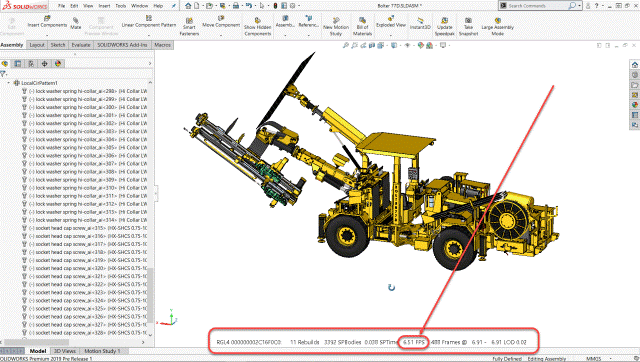640x362 pixels.
Task: Activate the Move Component tool
Action: 221,22
